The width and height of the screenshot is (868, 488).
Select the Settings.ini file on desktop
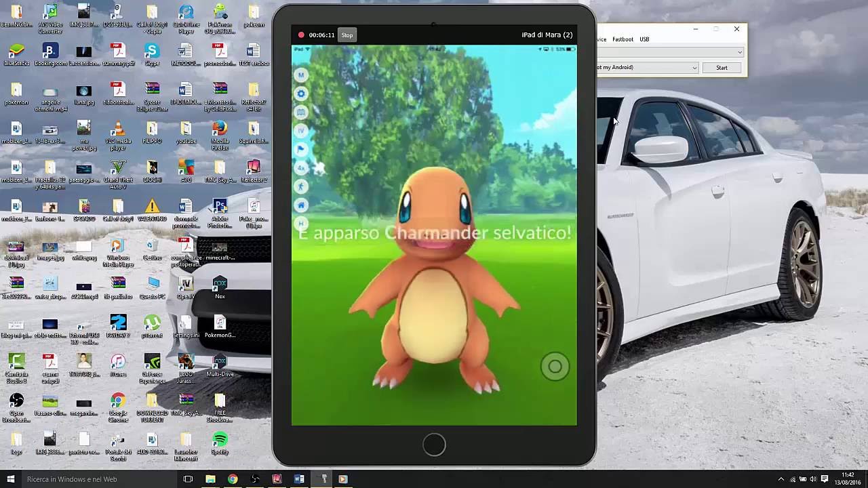(x=186, y=327)
